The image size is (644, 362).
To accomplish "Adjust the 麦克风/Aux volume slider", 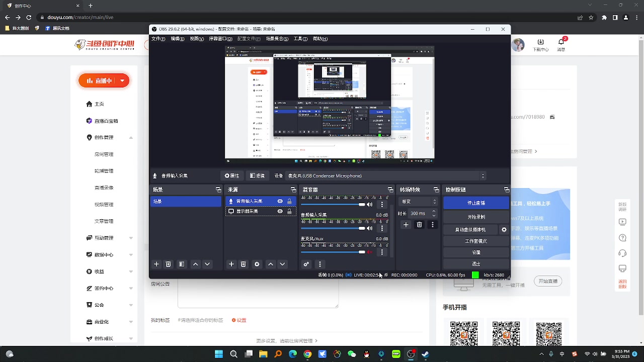I will pos(333,252).
